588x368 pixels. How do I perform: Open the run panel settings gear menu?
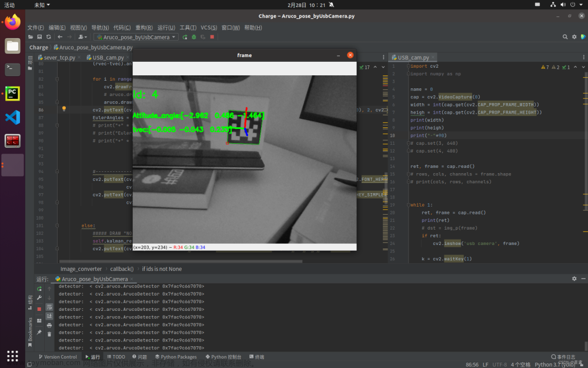coord(574,279)
